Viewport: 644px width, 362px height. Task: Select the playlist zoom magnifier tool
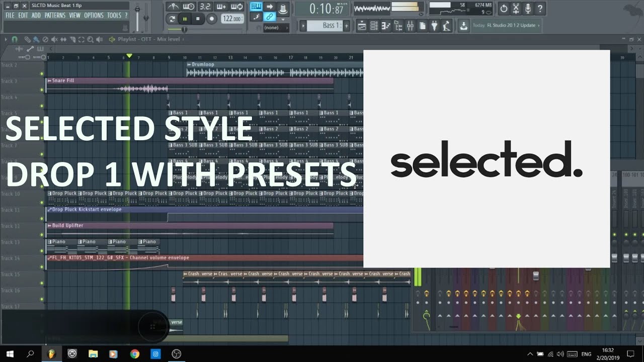tap(90, 39)
